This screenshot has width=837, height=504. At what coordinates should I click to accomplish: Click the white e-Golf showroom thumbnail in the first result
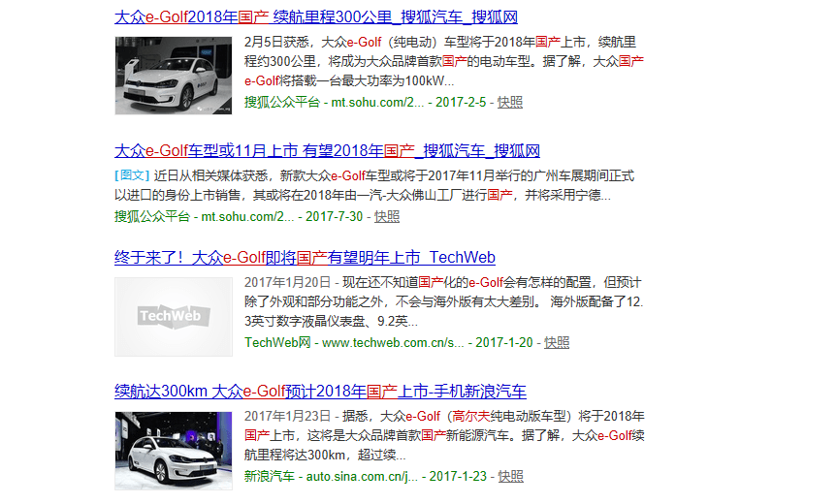(174, 76)
